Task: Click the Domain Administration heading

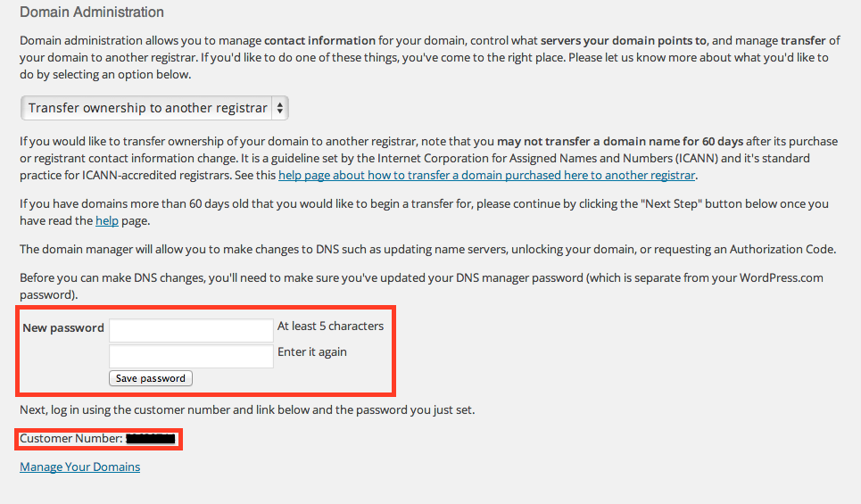Action: [92, 12]
